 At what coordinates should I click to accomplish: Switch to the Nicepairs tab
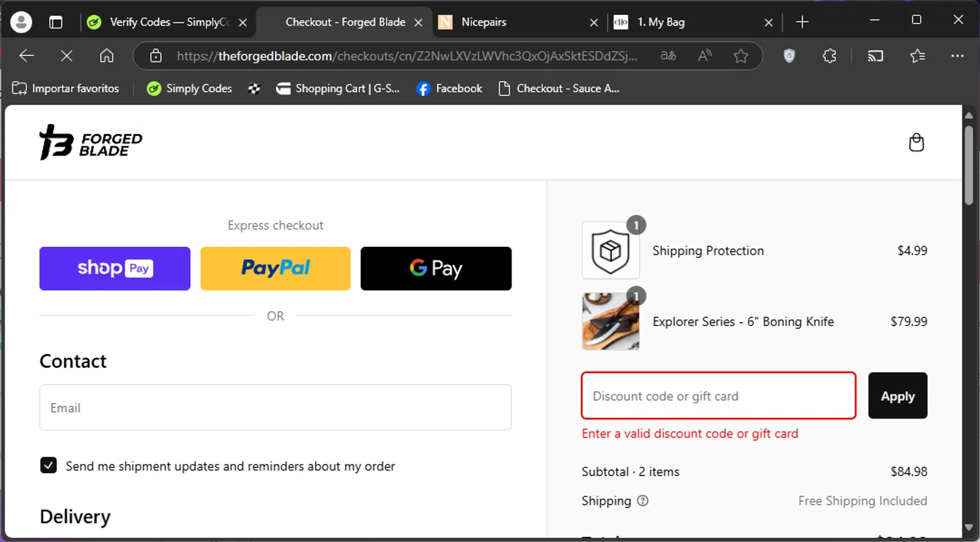[519, 22]
